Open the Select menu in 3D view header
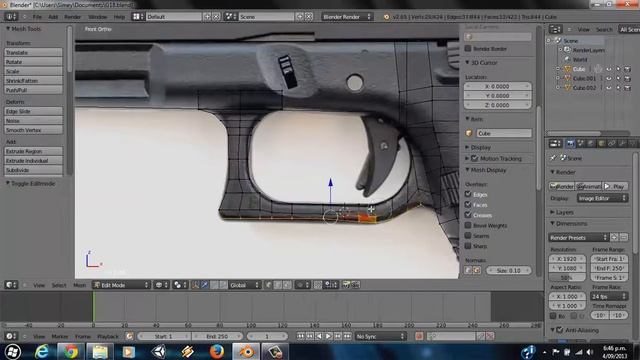 (x=59, y=285)
